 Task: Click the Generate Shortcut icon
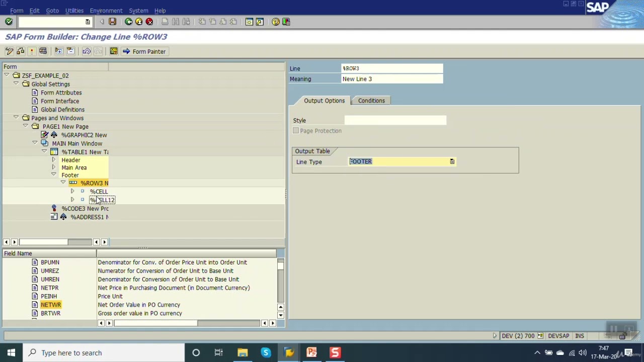point(260,22)
